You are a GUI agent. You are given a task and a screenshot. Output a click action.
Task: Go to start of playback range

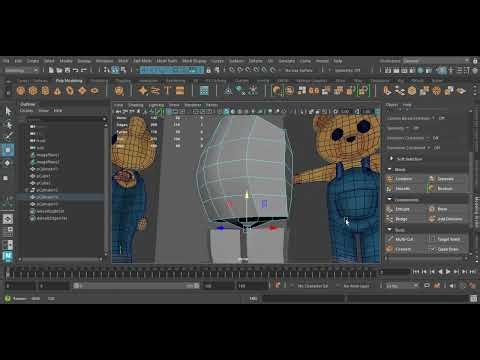pos(416,272)
